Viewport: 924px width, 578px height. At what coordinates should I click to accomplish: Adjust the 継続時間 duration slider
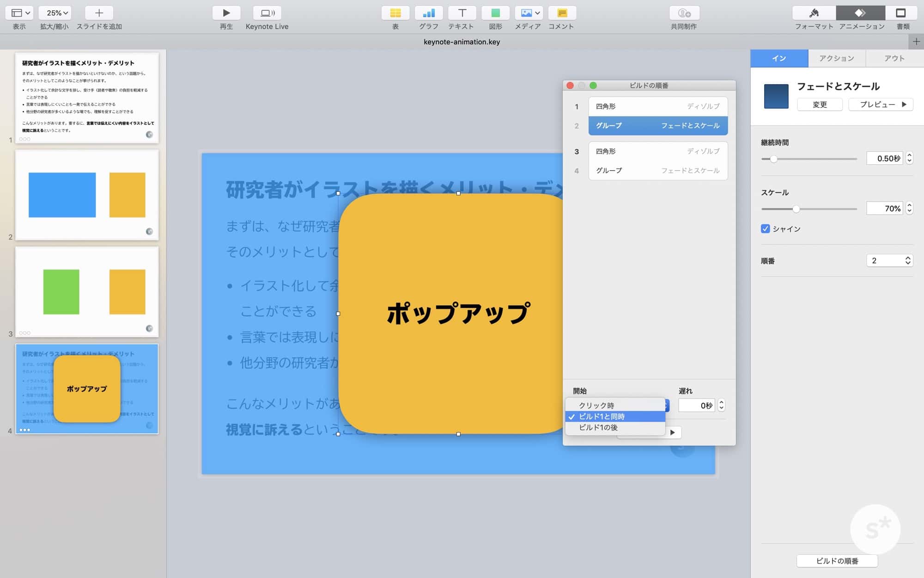pyautogui.click(x=773, y=159)
